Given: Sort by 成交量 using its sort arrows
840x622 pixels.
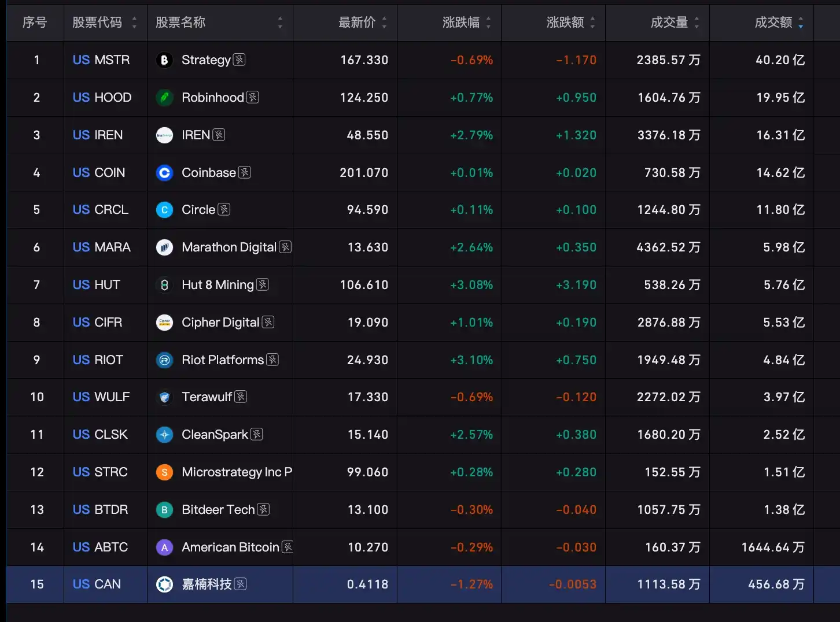Looking at the screenshot, I should 697,23.
